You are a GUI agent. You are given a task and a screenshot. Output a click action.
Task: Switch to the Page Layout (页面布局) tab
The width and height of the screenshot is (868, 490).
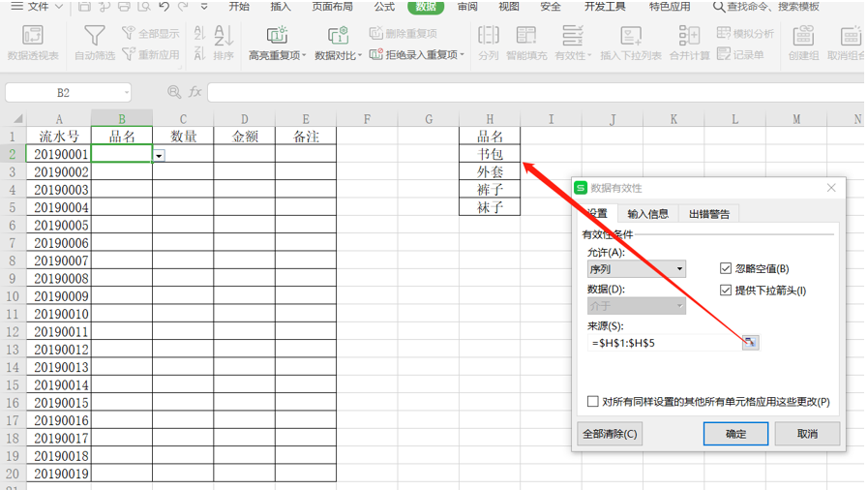(332, 7)
